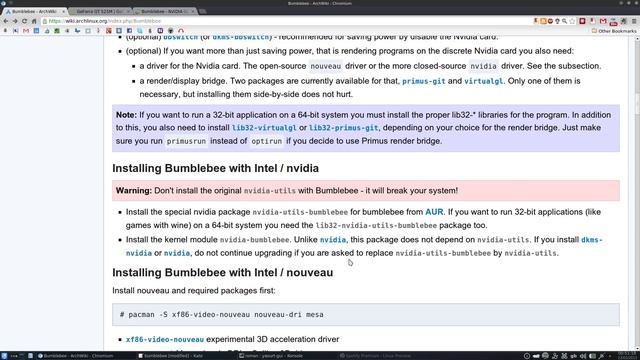Close the Bumblebee - ArchWiki tab
Viewport: 640px width, 360px height.
[x=63, y=11]
